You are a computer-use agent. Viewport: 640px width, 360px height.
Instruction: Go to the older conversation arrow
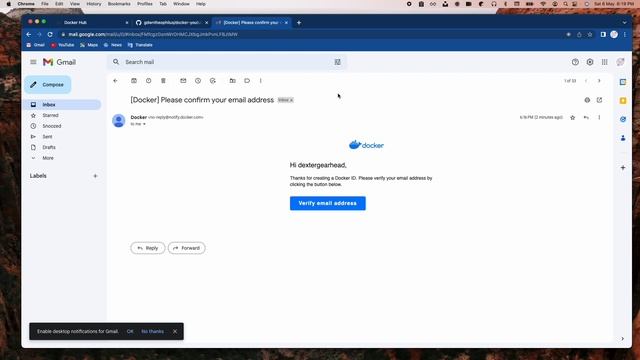[x=599, y=81]
